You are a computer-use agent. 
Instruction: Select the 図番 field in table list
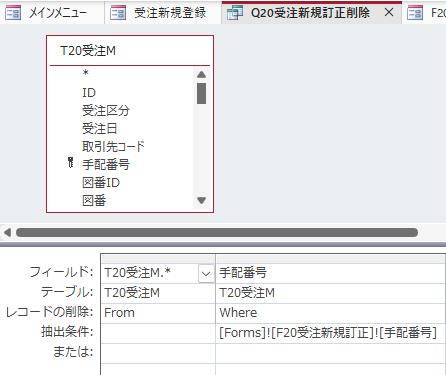tap(94, 201)
